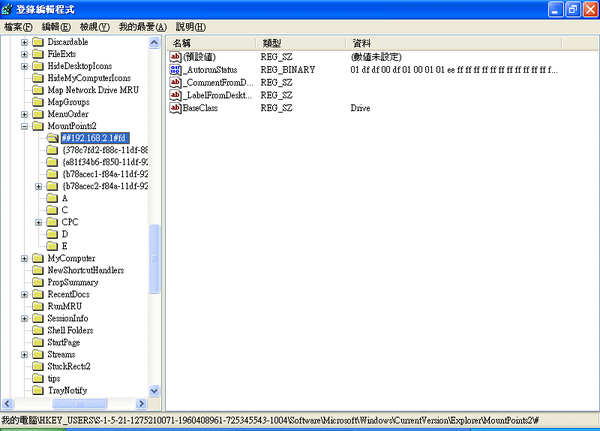Screen dimensions: 600x431
Task: Expand the SessionInfo key
Action: [x=24, y=318]
